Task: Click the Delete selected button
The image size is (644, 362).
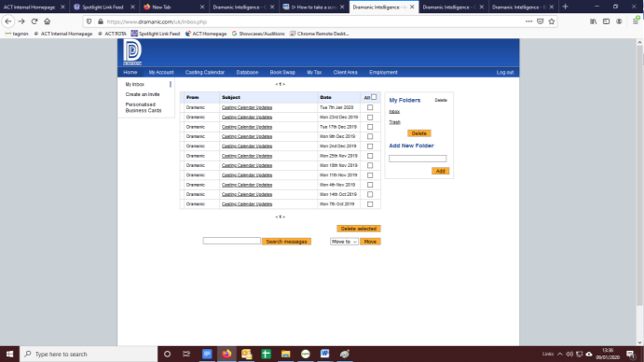Action: pyautogui.click(x=359, y=229)
